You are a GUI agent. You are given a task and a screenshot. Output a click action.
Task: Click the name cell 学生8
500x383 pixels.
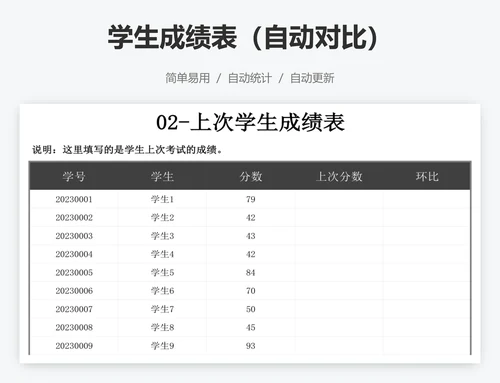[x=162, y=328]
